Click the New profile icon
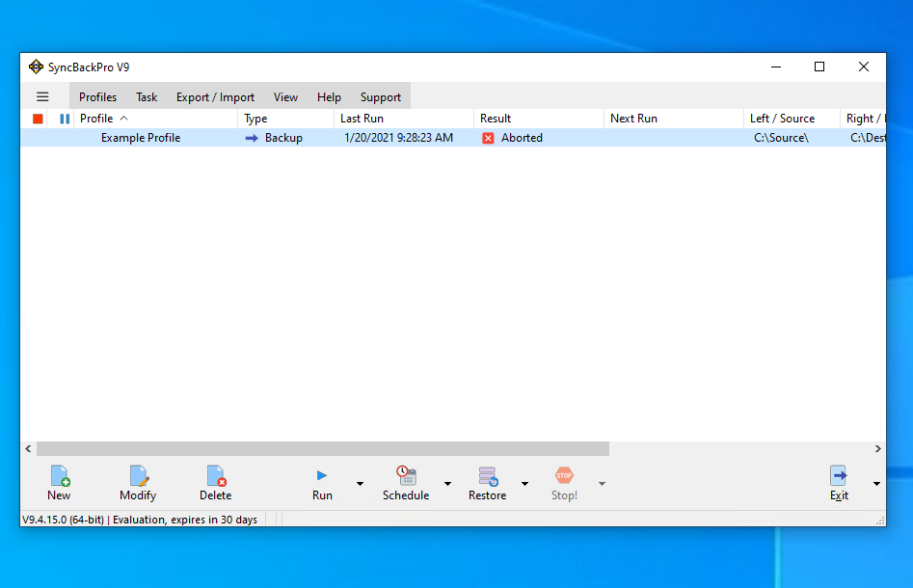913x588 pixels. (60, 475)
